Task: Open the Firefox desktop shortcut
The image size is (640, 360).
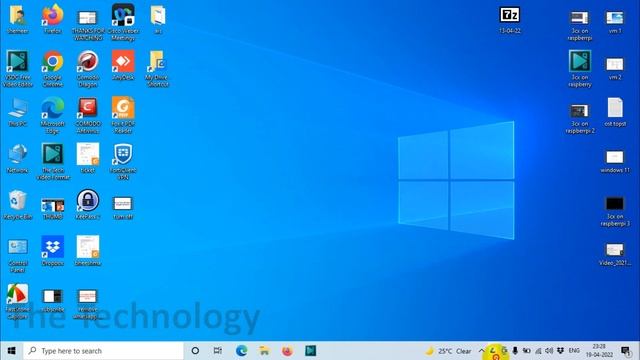Action: tap(53, 18)
